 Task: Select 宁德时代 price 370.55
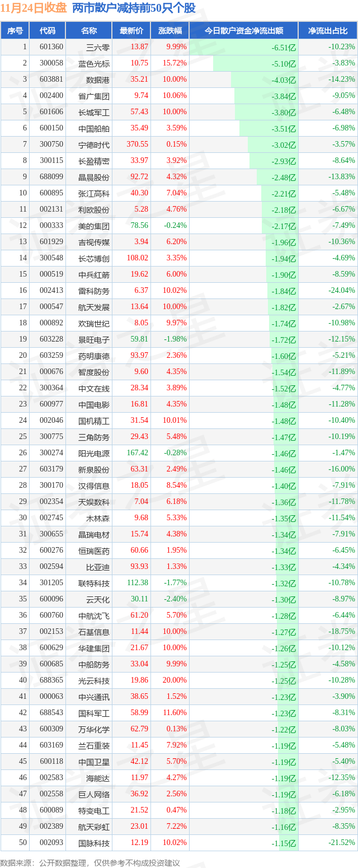pos(138,144)
